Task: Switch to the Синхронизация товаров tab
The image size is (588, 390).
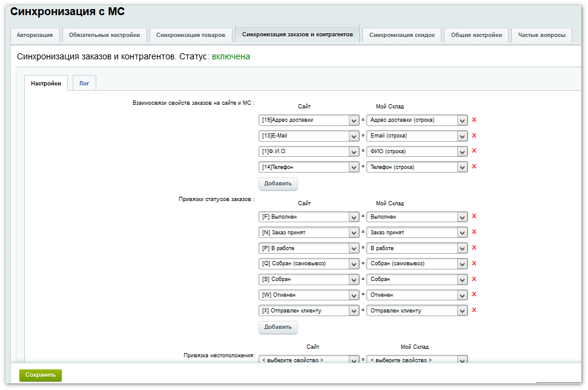Action: [x=190, y=35]
